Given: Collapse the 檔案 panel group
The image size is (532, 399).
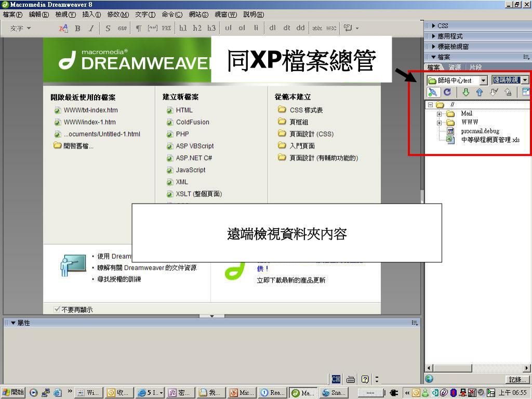Looking at the screenshot, I should click(434, 57).
